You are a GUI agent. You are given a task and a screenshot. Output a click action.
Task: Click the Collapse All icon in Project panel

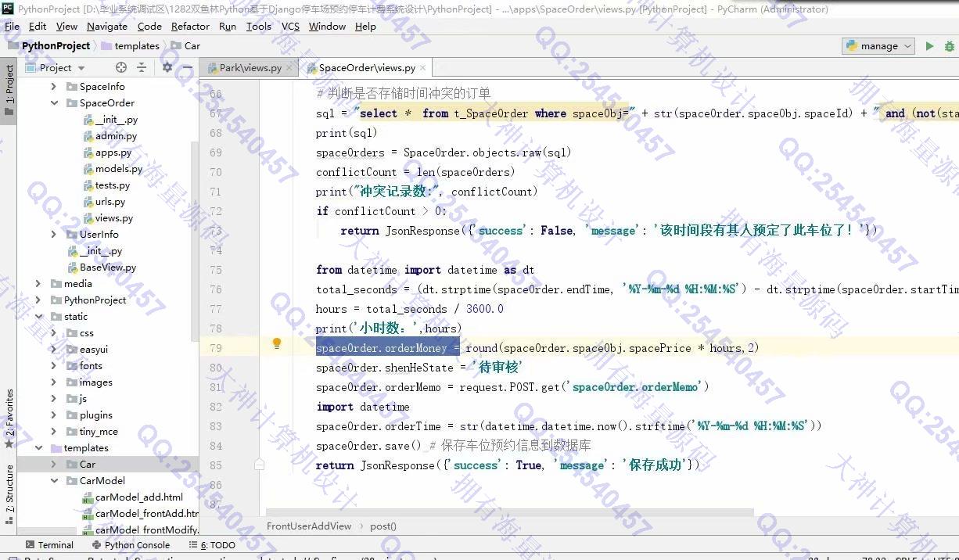pyautogui.click(x=142, y=67)
